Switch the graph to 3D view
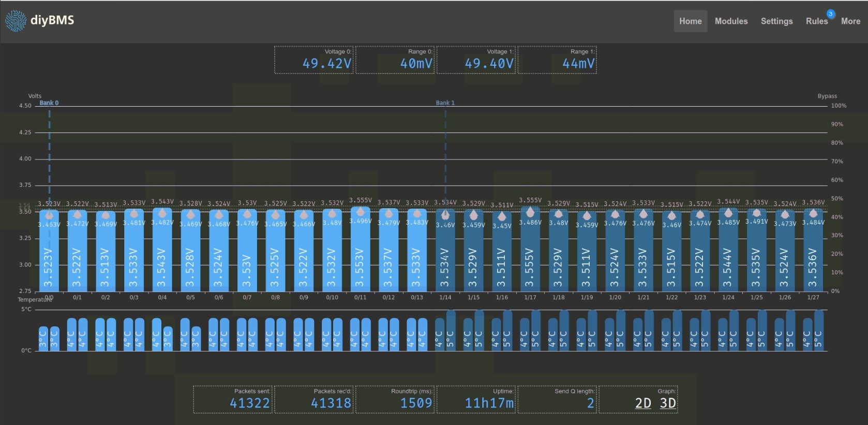Screen dimensions: 868x425 (668, 403)
